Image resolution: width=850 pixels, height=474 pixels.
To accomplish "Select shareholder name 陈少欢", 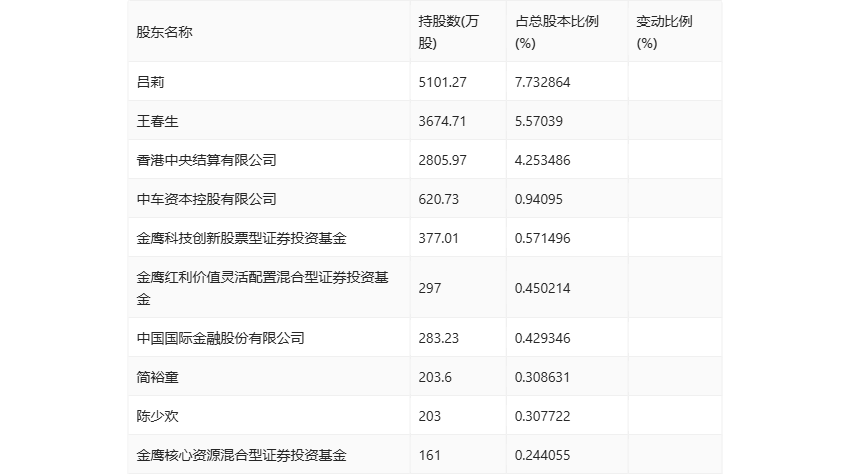I will coord(157,416).
